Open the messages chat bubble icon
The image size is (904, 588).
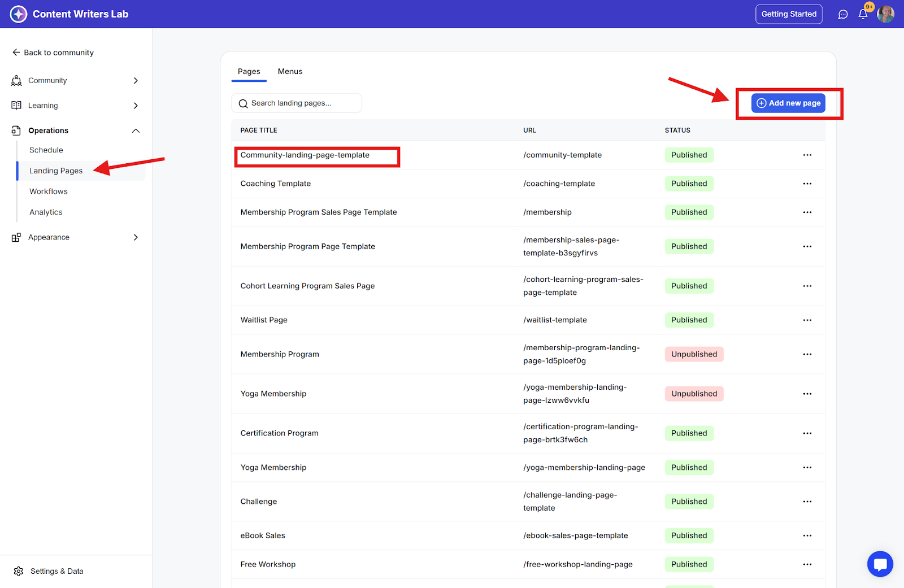coord(843,14)
